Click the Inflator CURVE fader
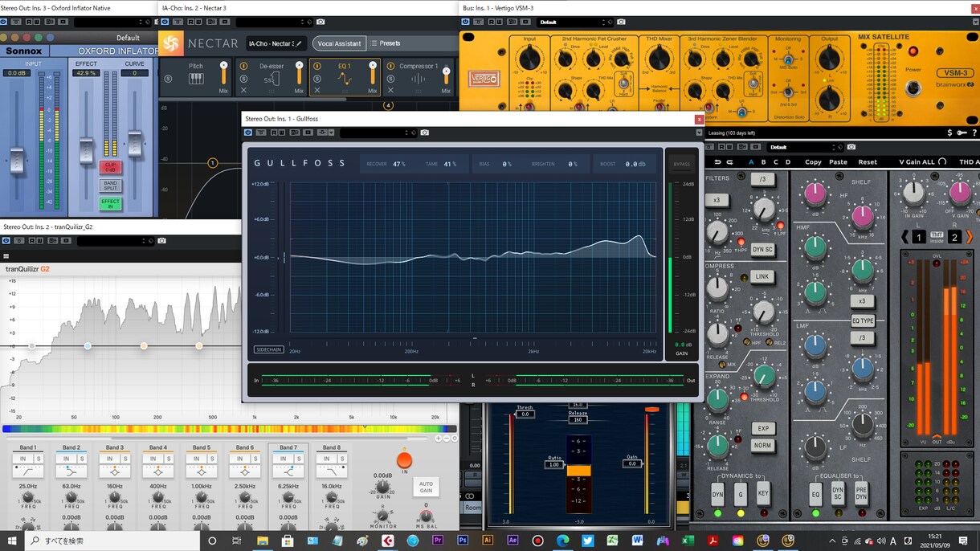980x551 pixels. (134, 145)
